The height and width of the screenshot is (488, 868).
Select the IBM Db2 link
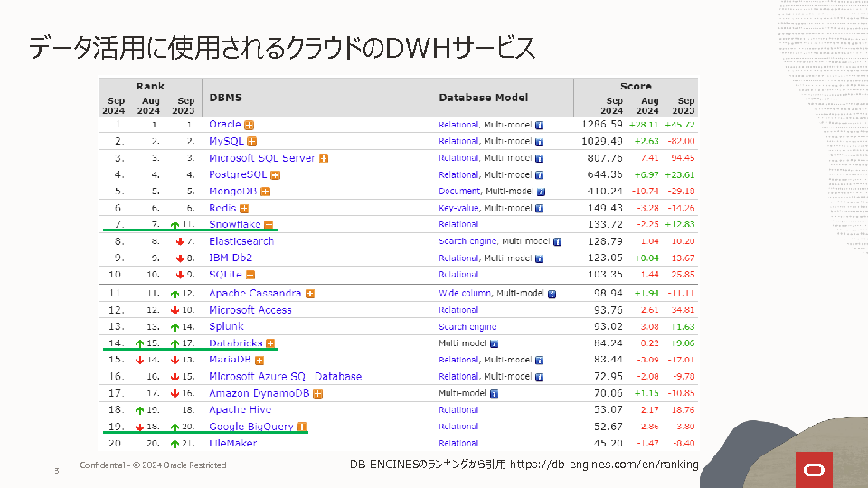231,258
